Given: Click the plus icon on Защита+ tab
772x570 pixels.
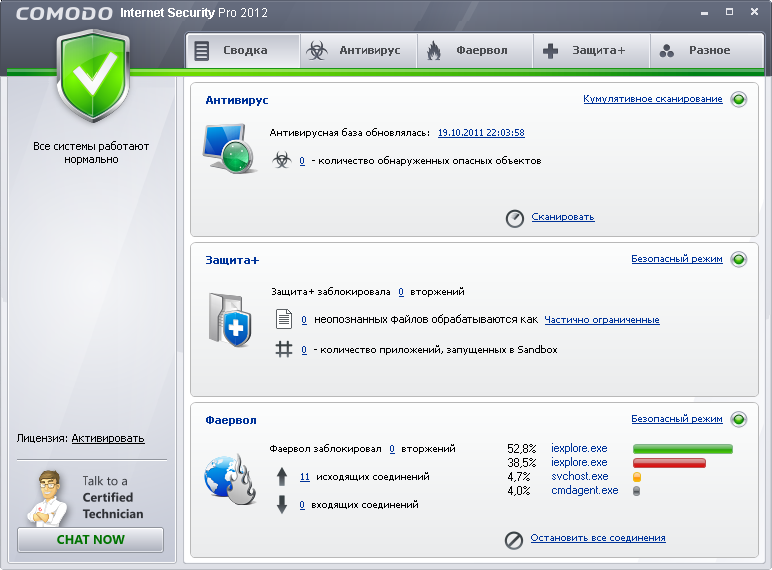Looking at the screenshot, I should (x=550, y=51).
